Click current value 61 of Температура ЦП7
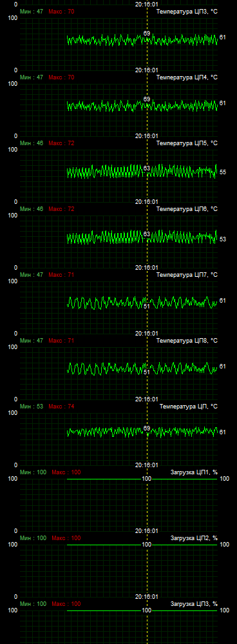Screen dimensions: 237x644 (223, 300)
